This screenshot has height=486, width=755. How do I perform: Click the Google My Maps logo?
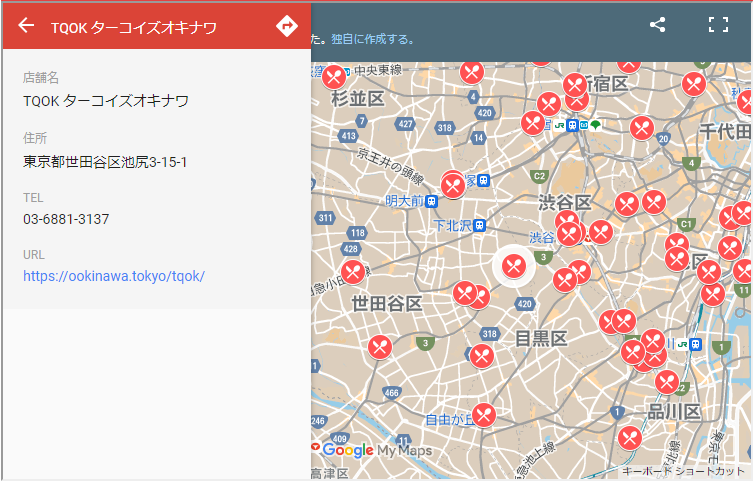point(377,451)
